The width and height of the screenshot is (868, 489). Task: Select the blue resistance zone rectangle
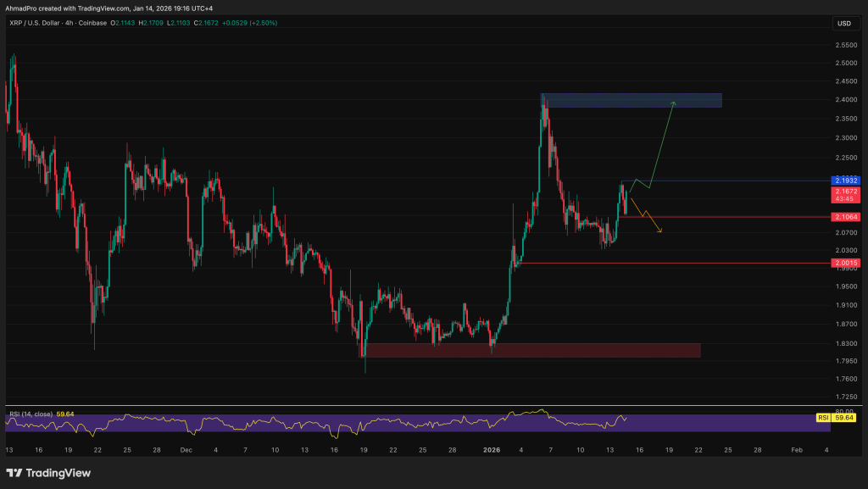tap(632, 100)
